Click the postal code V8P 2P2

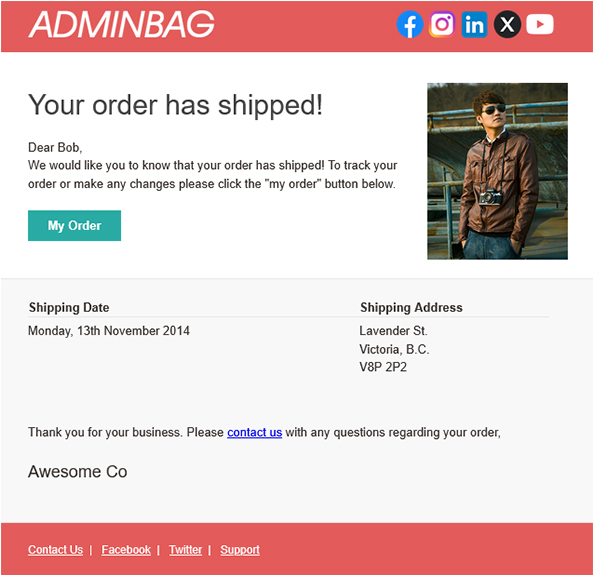pos(383,367)
